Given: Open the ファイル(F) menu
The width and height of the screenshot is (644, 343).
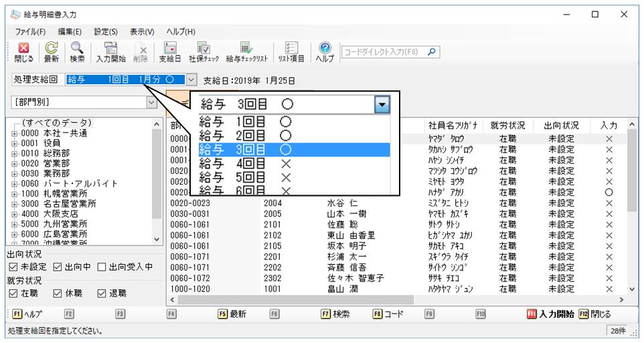Looking at the screenshot, I should 30,31.
